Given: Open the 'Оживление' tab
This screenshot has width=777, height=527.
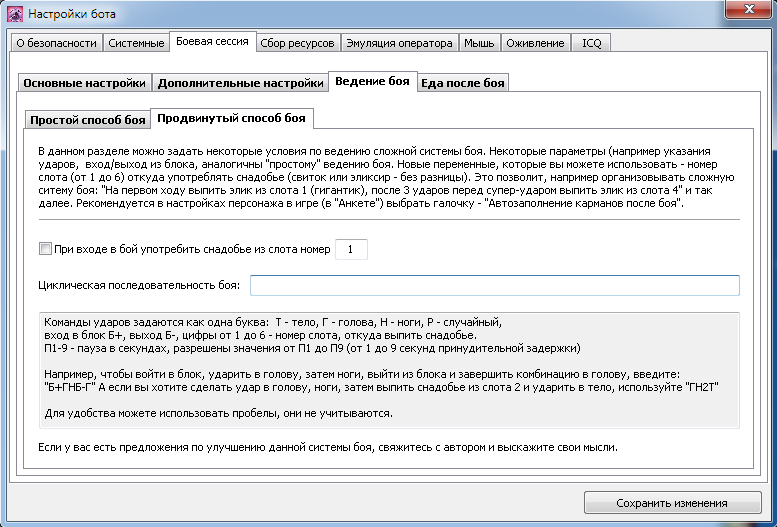Looking at the screenshot, I should (x=535, y=43).
